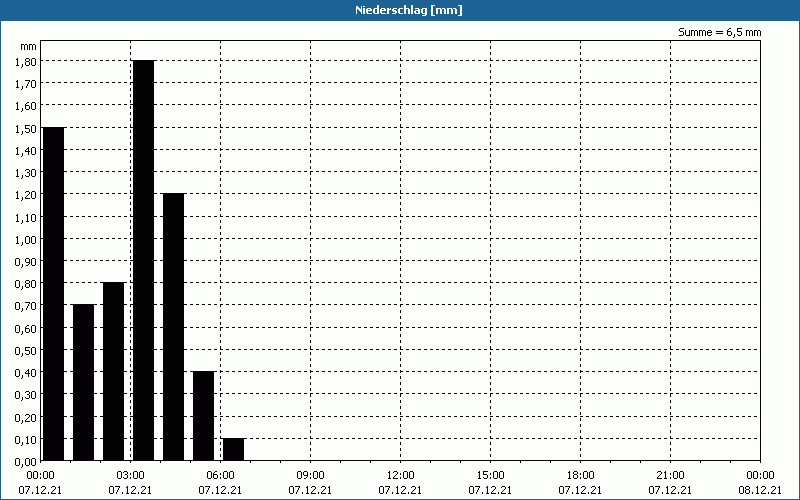Click the 21:00 time axis label
The height and width of the screenshot is (500, 800).
[x=670, y=476]
